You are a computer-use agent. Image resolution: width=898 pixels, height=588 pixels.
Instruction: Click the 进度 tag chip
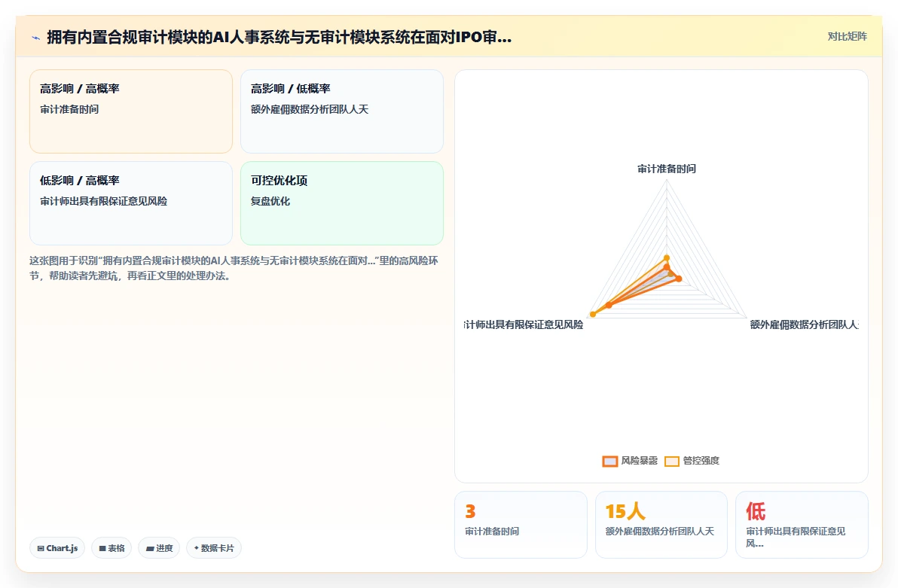(159, 548)
